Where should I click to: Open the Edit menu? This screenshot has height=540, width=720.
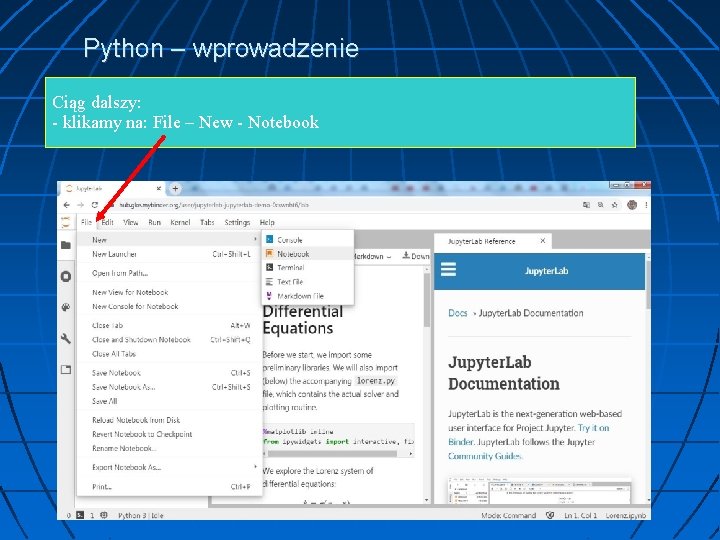[x=107, y=222]
